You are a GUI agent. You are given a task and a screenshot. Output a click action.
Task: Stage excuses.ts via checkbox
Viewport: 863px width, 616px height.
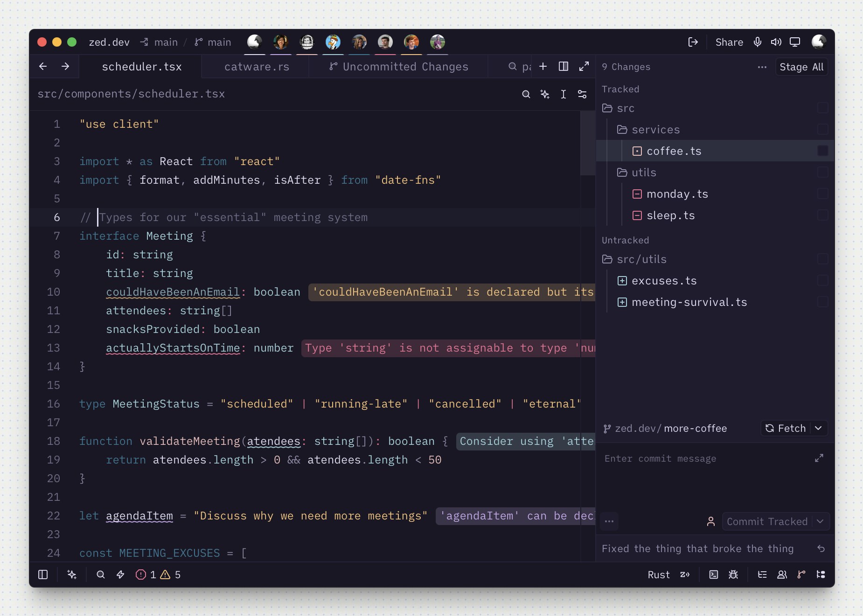(823, 280)
